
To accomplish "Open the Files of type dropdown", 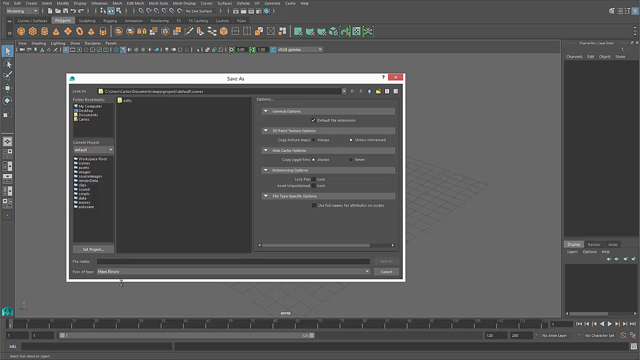I will 233,271.
